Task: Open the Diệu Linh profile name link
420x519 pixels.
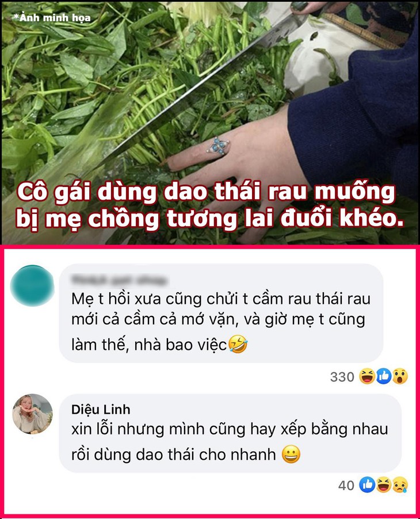Action: (101, 410)
